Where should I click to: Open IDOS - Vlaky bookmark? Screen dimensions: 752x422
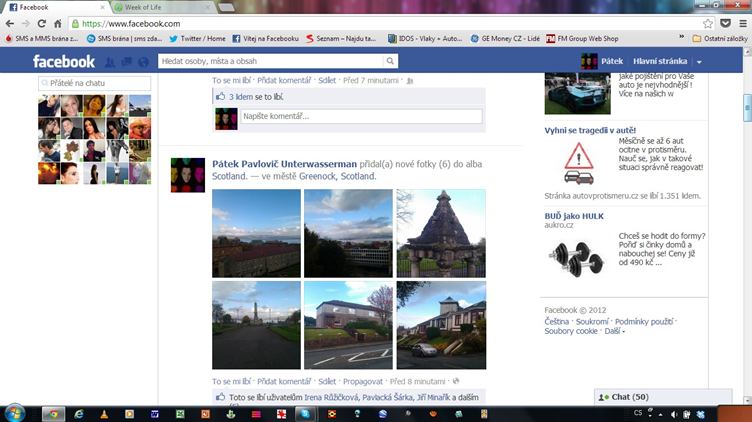[x=425, y=38]
